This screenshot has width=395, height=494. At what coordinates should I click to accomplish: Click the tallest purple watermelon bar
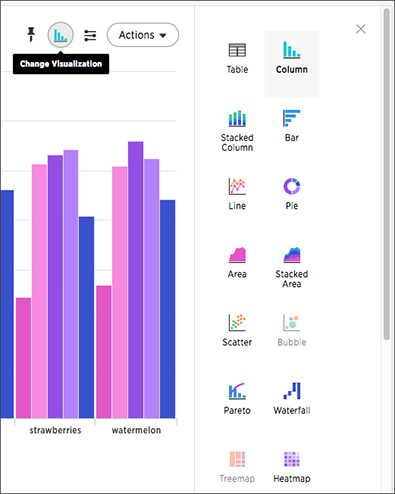[136, 280]
